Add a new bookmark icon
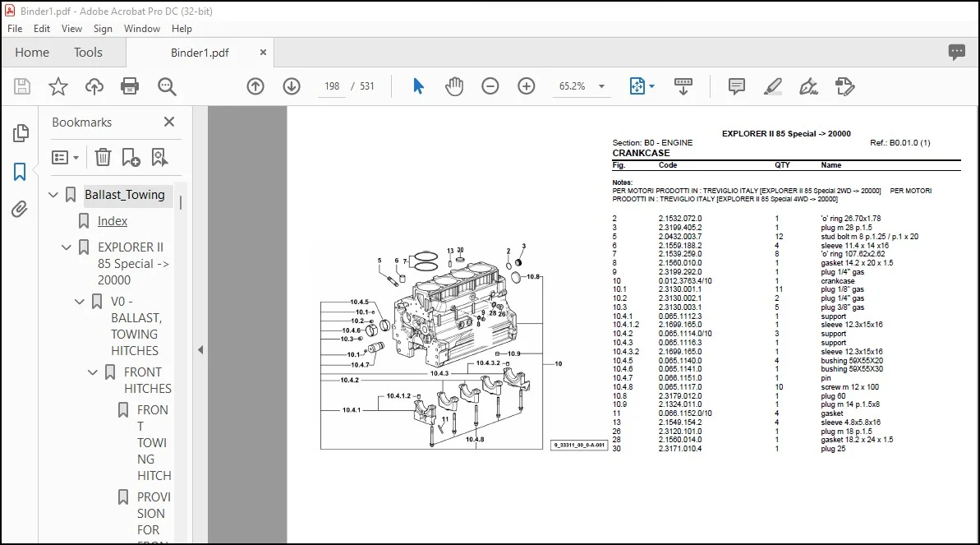 pos(131,157)
